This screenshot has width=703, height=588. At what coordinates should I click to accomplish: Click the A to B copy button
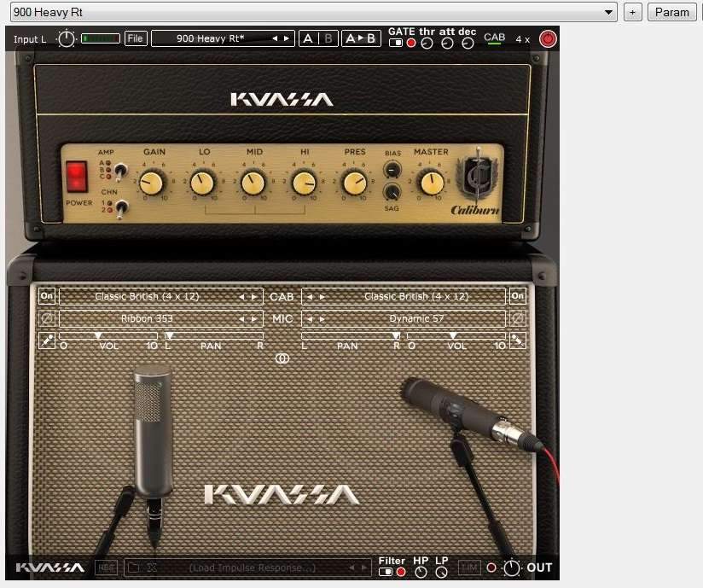pos(360,38)
